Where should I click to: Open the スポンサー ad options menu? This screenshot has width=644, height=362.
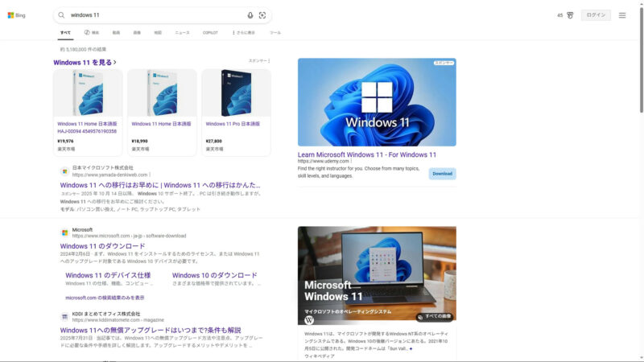[x=259, y=61]
